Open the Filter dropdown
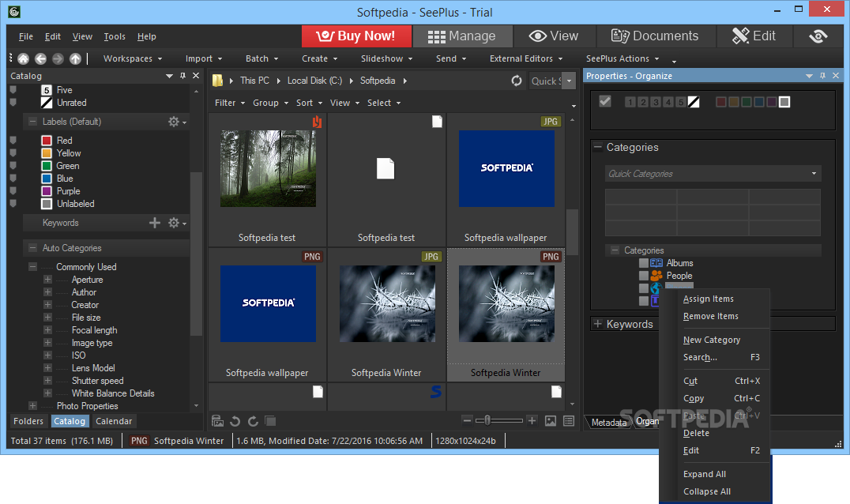Image resolution: width=850 pixels, height=504 pixels. click(230, 103)
